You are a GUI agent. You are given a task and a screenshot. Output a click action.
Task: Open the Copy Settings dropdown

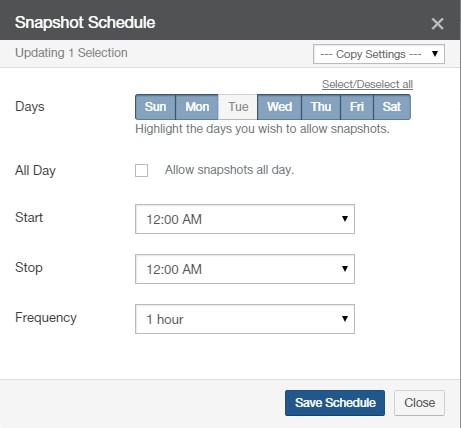[379, 54]
